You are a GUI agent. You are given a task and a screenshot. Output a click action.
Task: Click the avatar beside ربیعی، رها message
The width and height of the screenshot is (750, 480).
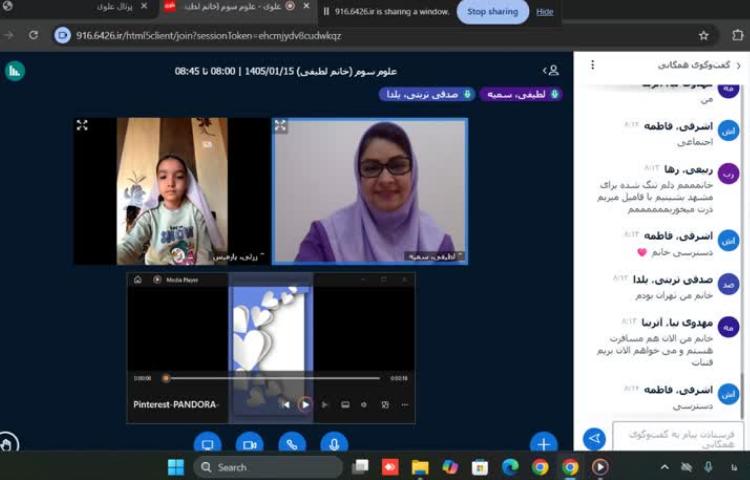tap(728, 174)
